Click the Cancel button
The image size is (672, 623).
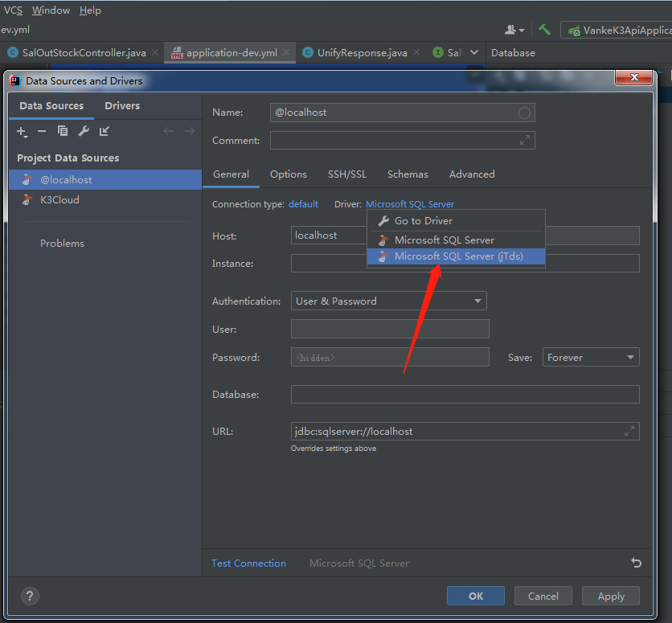543,596
